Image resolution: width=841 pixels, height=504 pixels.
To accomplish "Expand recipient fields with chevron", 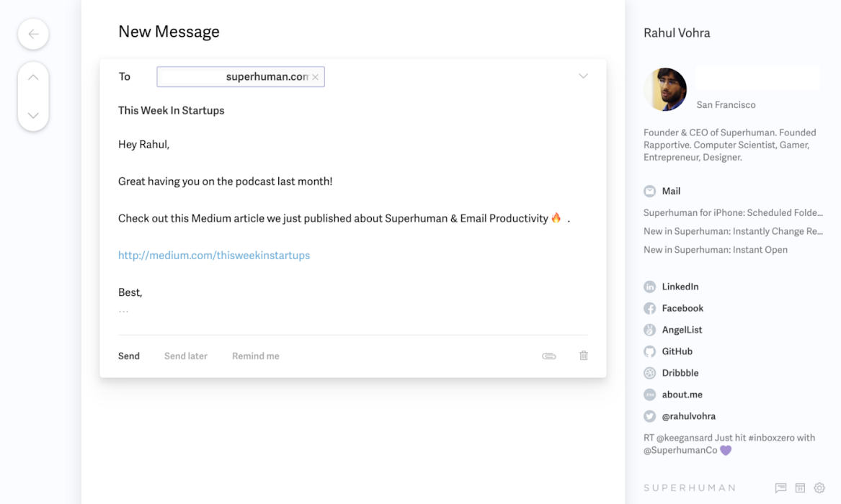I will (583, 76).
